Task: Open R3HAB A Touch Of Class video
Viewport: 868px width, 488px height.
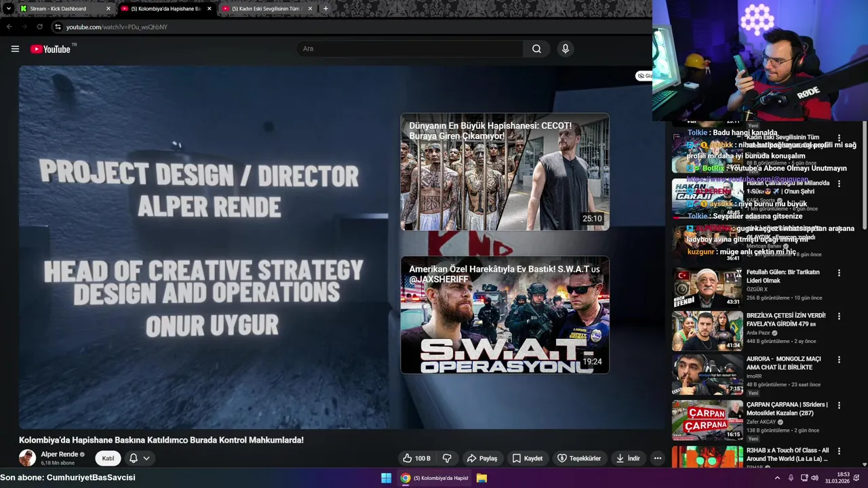Action: click(707, 456)
